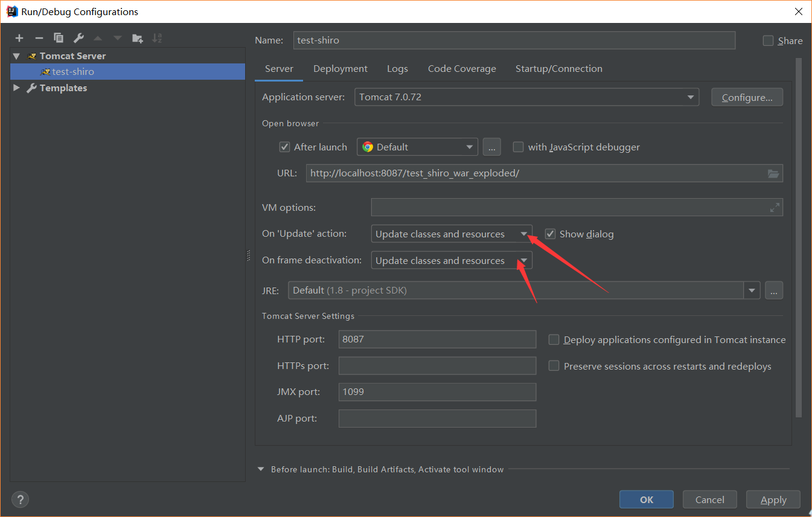The image size is (812, 517).
Task: Open the JRE dropdown arrow
Action: 752,291
